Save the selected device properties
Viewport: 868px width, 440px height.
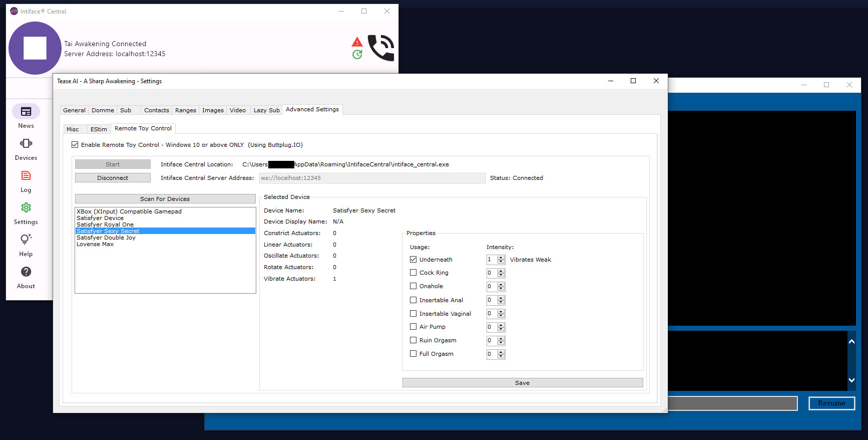(523, 383)
